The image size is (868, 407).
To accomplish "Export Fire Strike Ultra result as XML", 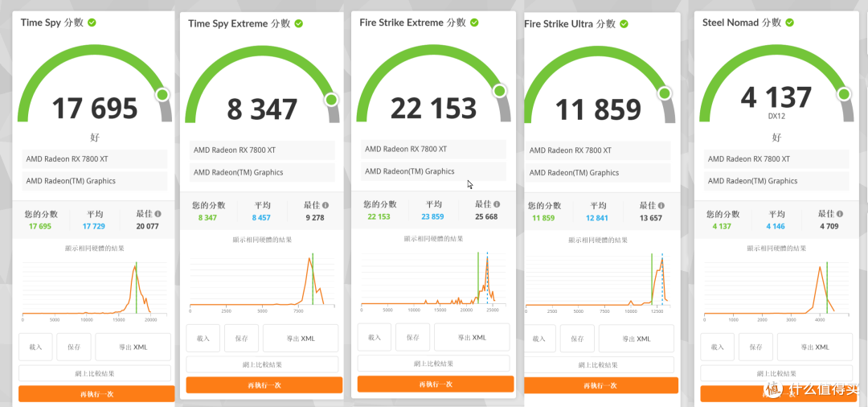I will 637,339.
